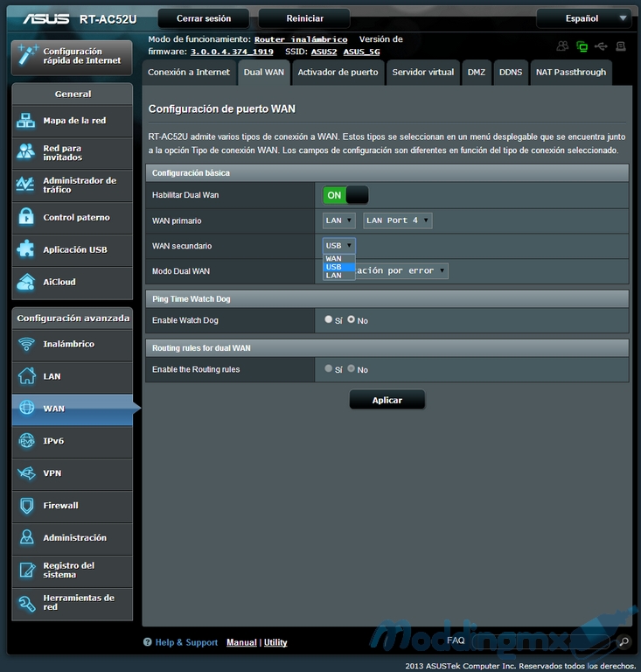
Task: Open the Router inalámbrico mode link
Action: pyautogui.click(x=301, y=39)
